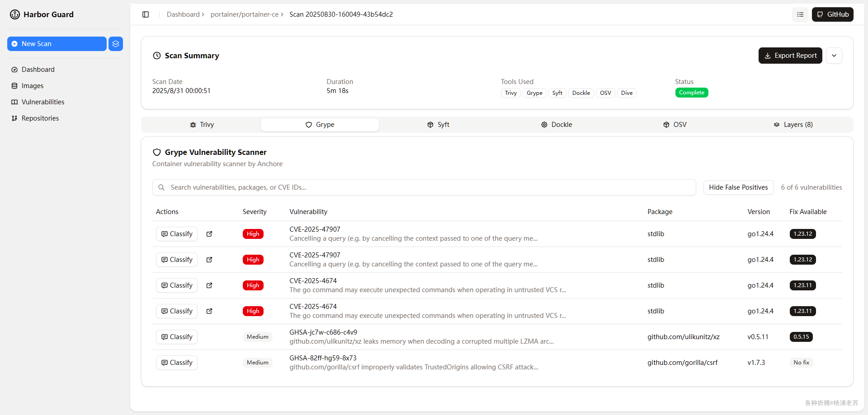
Task: Switch to the Trivy tab
Action: coord(202,125)
